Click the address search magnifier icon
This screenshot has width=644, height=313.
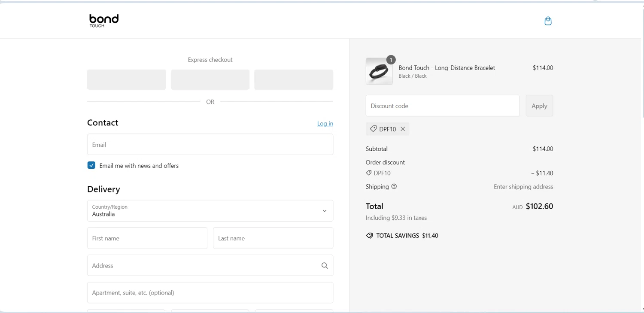coord(325,266)
